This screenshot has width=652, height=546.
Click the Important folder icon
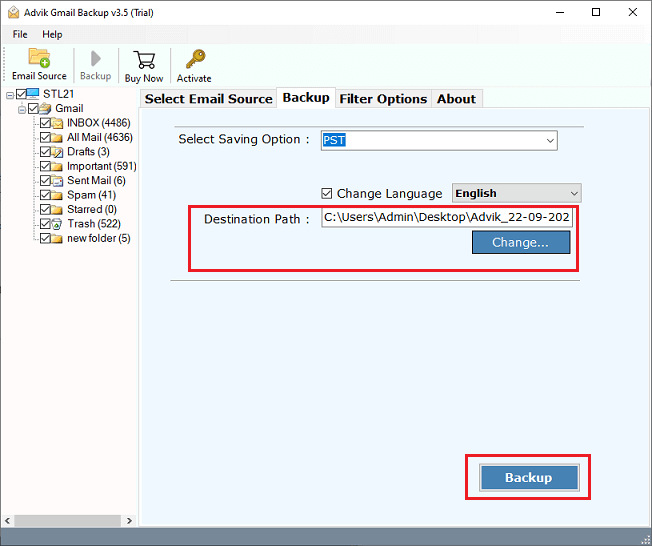click(x=57, y=166)
